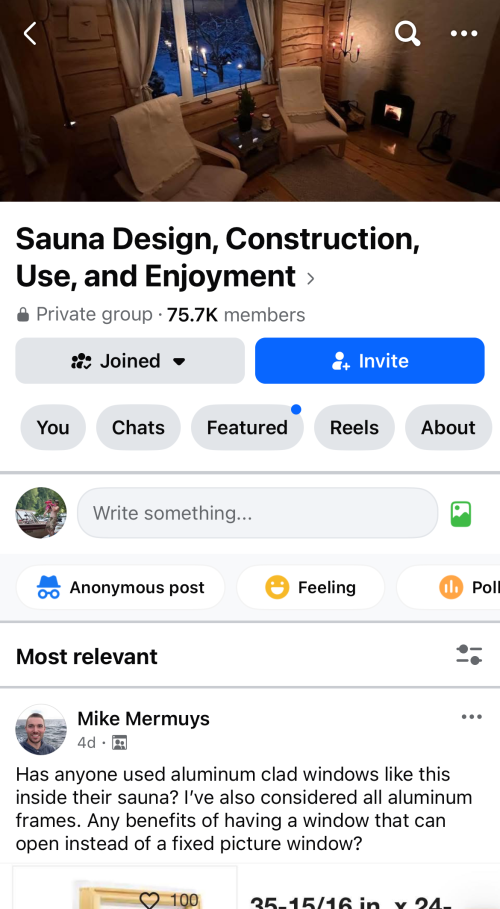Create an Anonymous post
Screen dimensions: 500x909
[x=120, y=587]
